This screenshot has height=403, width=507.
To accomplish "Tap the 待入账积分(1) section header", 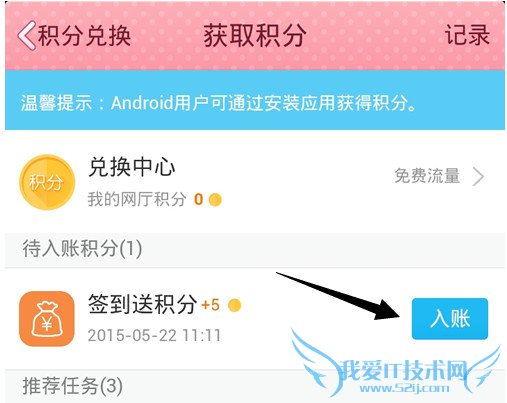I will pyautogui.click(x=255, y=249).
